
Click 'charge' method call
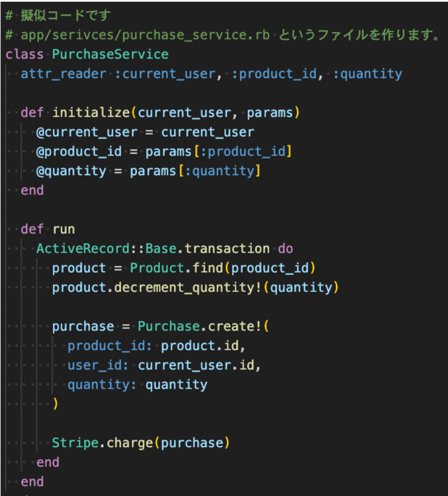click(130, 443)
